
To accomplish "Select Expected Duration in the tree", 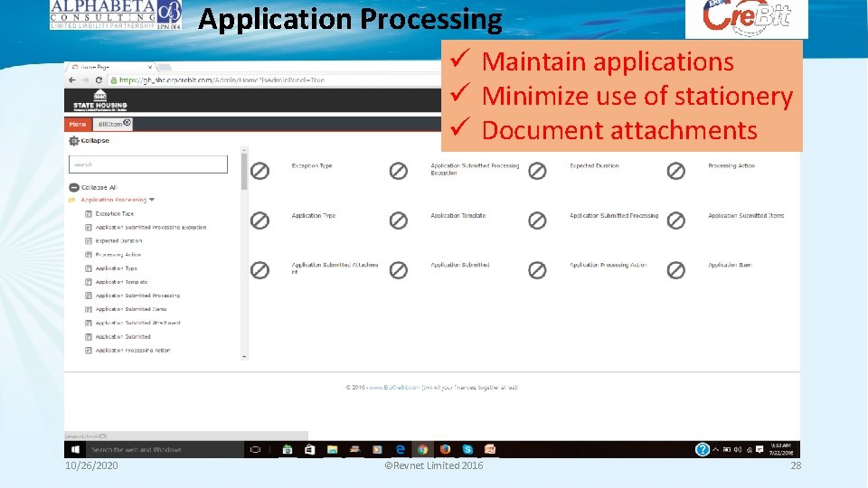I will [x=118, y=241].
